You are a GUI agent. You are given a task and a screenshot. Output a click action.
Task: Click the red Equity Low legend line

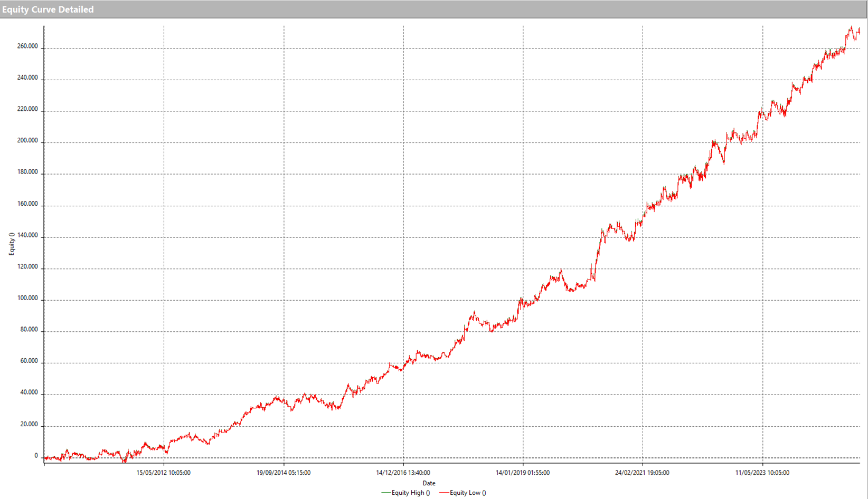(444, 493)
